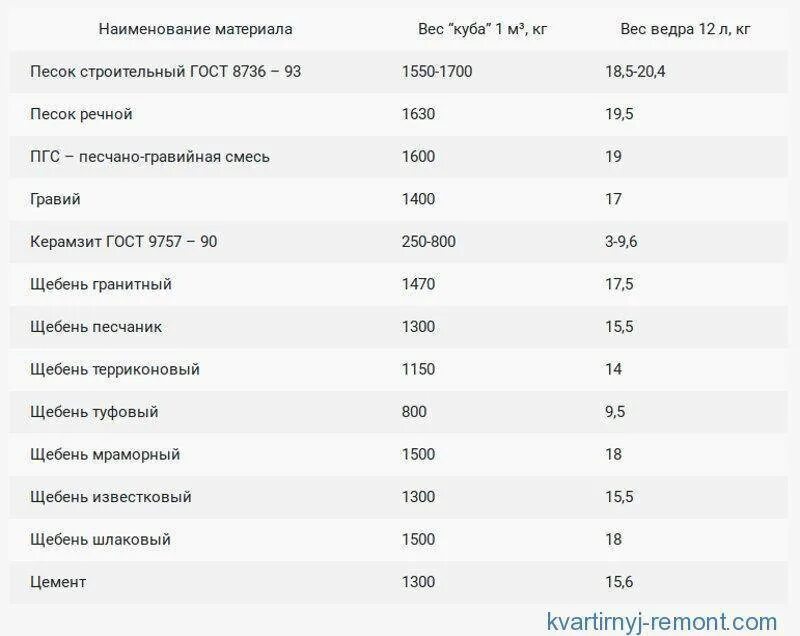
Task: Click the 'Вес "куба" 1 м³, кг' header
Action: click(482, 29)
